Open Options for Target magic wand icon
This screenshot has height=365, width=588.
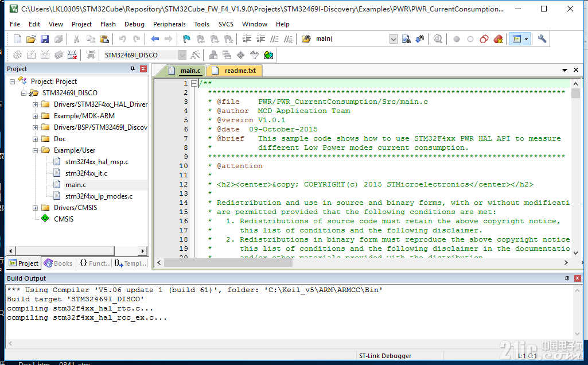point(195,55)
